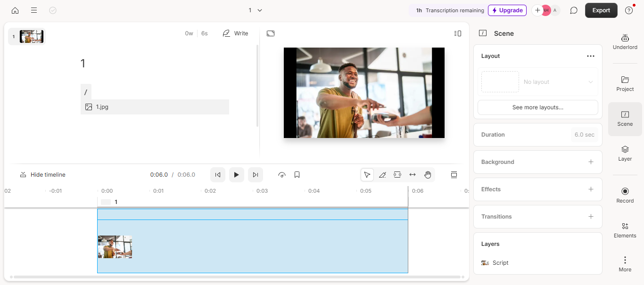Toggle fullscreen preview of the canvas
The height and width of the screenshot is (285, 644).
point(271,33)
